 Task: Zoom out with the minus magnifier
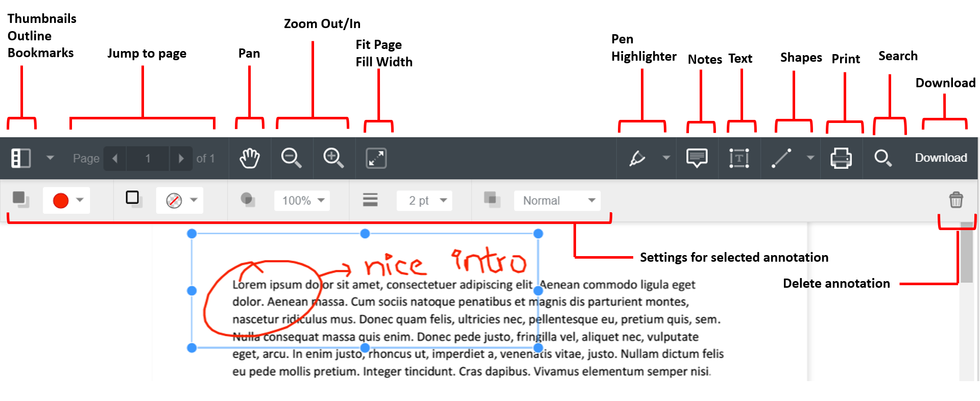[292, 158]
